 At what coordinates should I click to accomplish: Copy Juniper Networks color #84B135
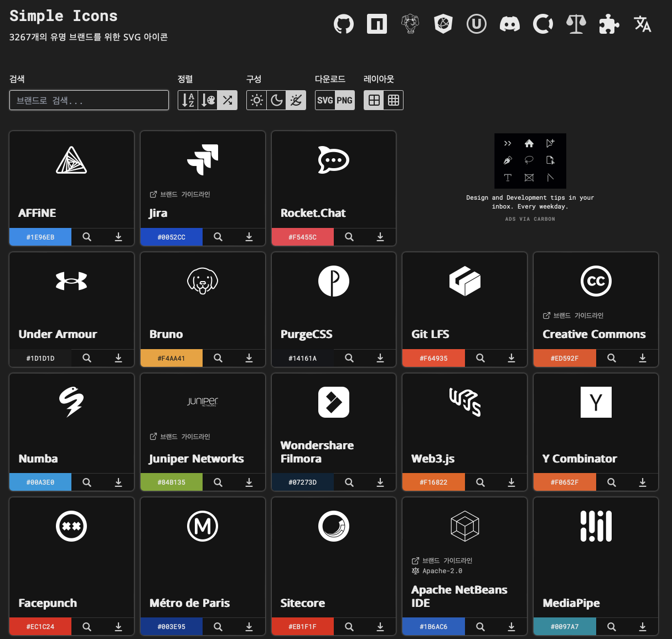tap(172, 482)
